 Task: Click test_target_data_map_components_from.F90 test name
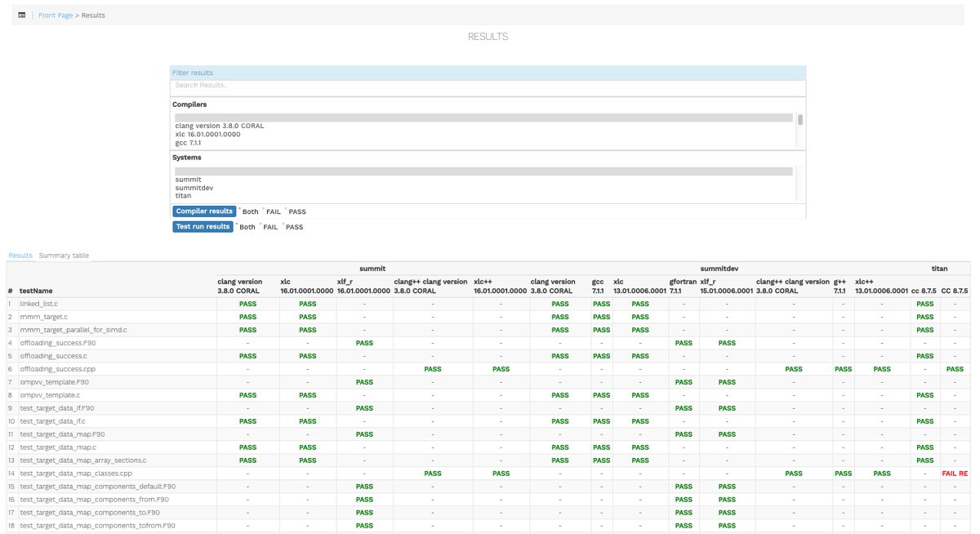tap(95, 500)
